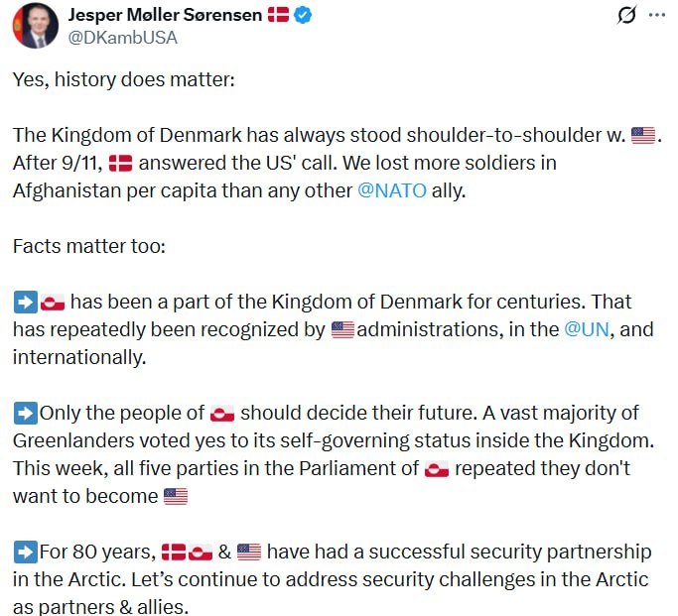Click the arrow emoji before 'Only the people'
The width and height of the screenshot is (678, 616).
tap(26, 412)
